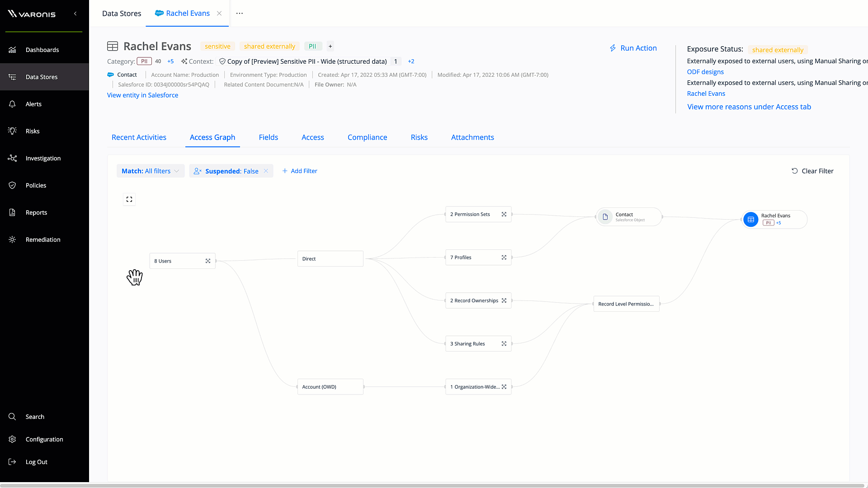The width and height of the screenshot is (868, 488).
Task: Click the Varonis logo
Action: coord(32,14)
